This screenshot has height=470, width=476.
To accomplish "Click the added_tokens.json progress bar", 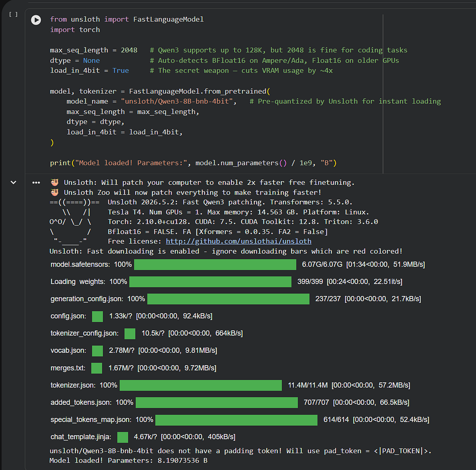I will tap(217, 403).
